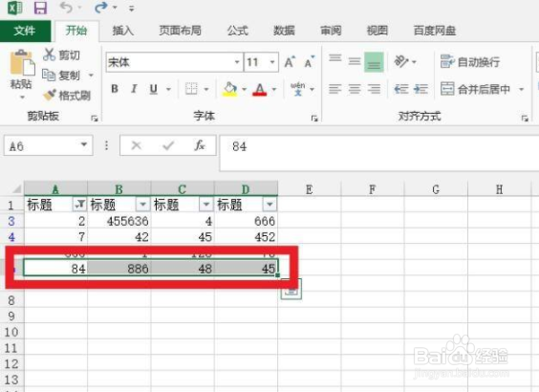Open the 审阅 tab
The width and height of the screenshot is (539, 392).
(331, 31)
